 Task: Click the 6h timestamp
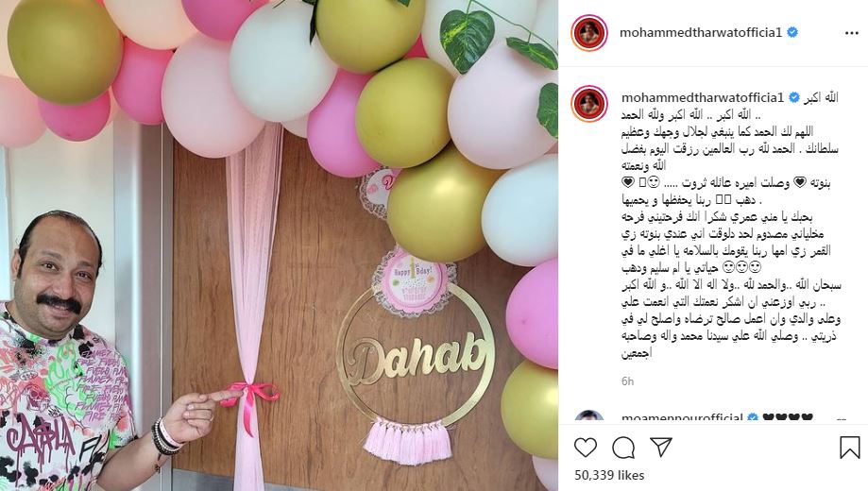pos(628,381)
